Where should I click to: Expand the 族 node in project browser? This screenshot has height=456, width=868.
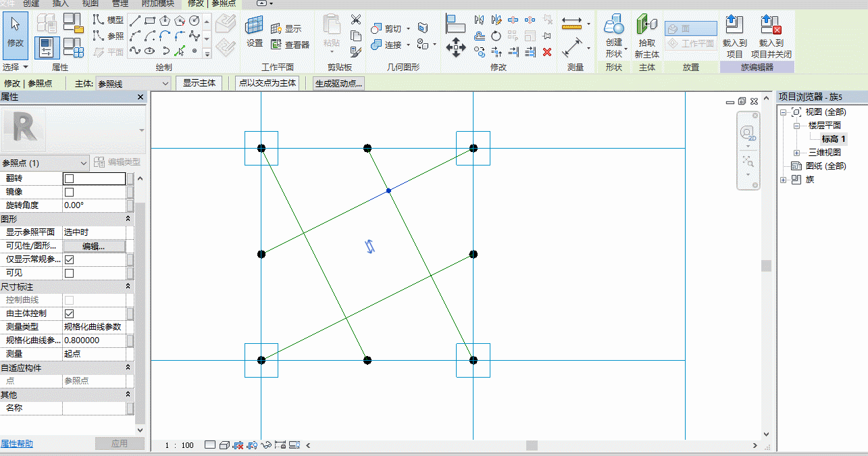tap(784, 180)
